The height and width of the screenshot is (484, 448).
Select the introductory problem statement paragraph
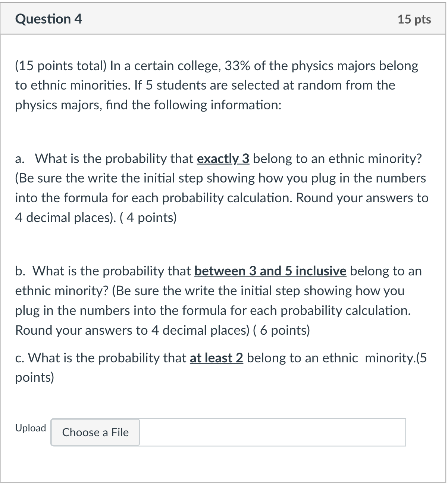click(216, 85)
